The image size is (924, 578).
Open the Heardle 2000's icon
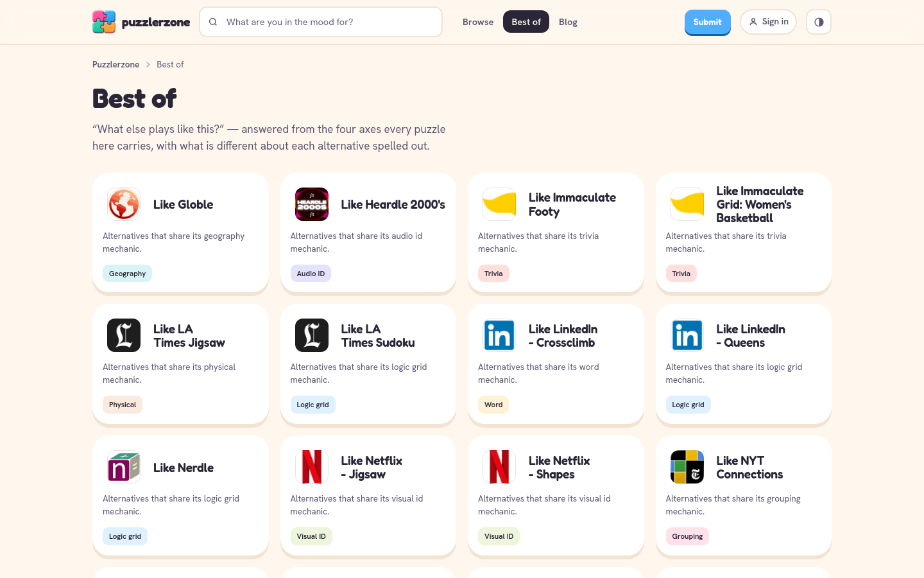[312, 204]
